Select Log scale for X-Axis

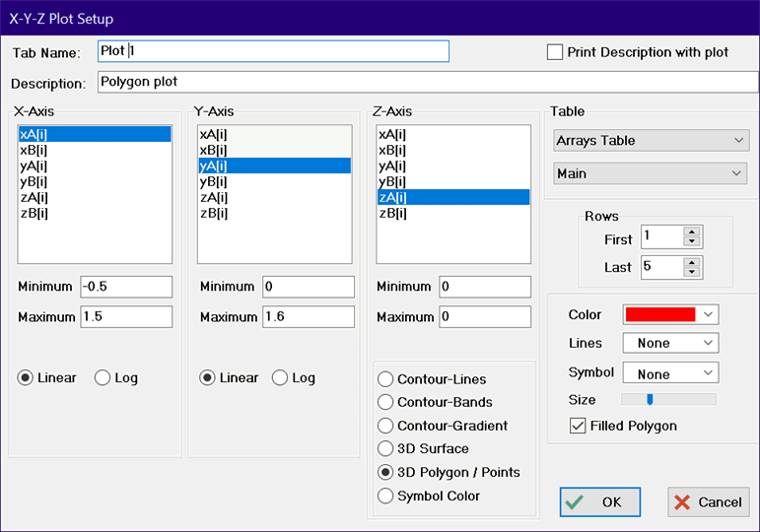[x=103, y=378]
